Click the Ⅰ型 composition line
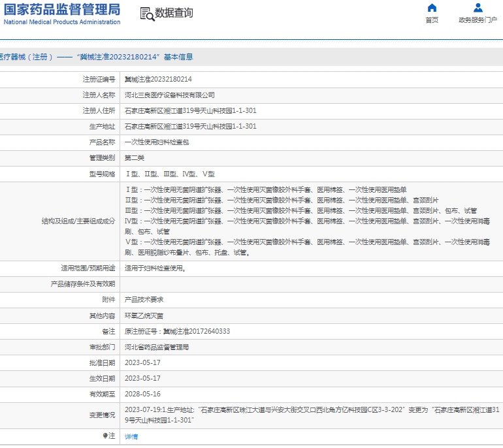 pos(266,190)
